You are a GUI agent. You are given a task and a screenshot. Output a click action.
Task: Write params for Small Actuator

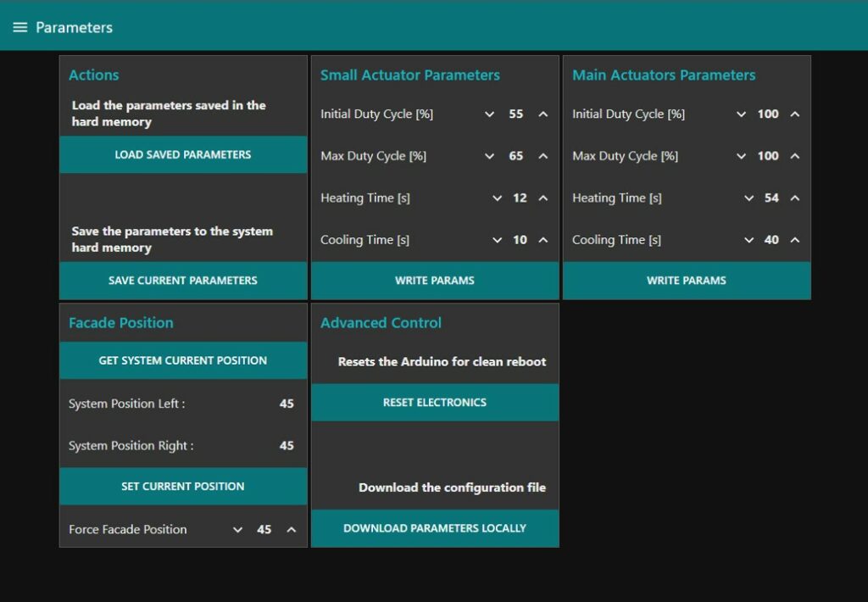(435, 281)
